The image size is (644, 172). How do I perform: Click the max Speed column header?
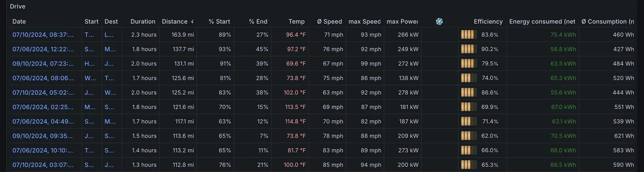pyautogui.click(x=364, y=21)
